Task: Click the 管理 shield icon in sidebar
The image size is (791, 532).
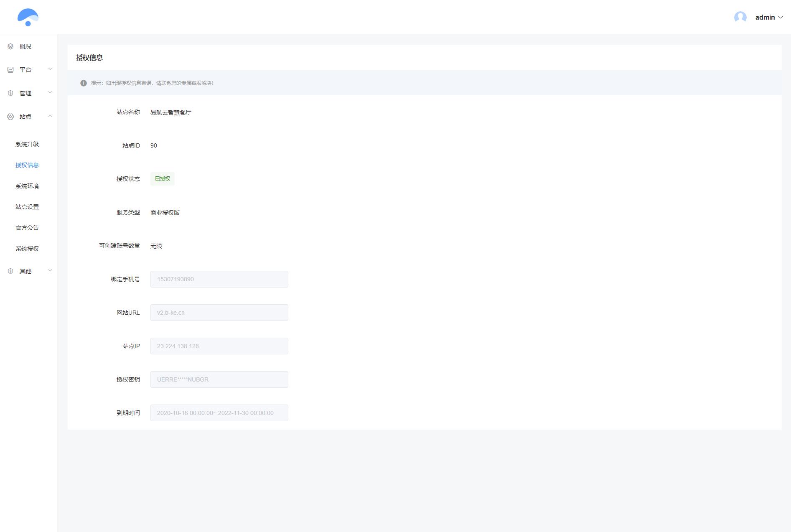Action: coord(10,93)
